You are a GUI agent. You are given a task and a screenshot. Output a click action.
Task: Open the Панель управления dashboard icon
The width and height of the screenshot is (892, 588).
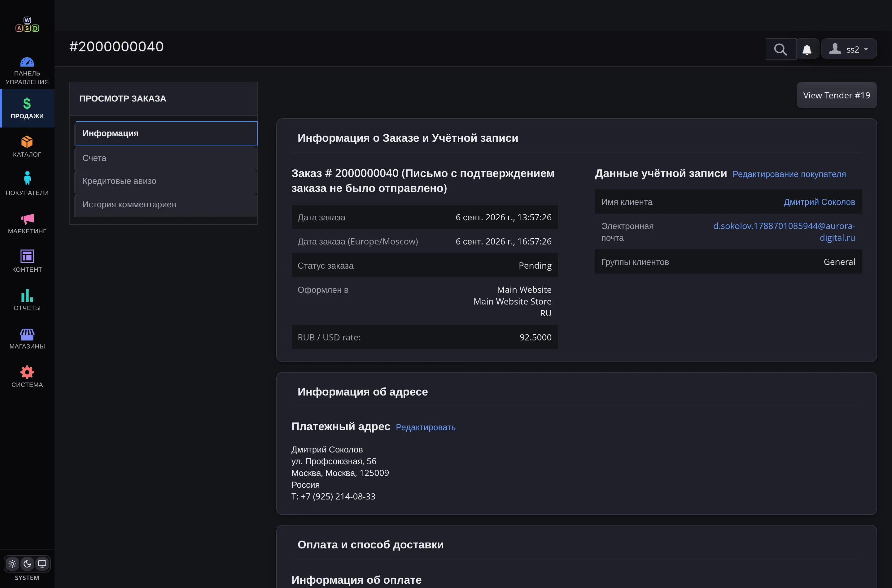click(27, 71)
